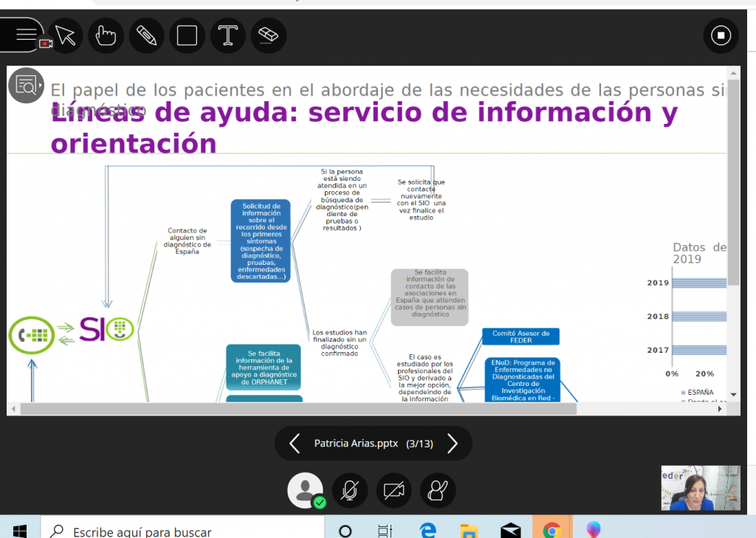Toggle the raise hand button

click(x=438, y=491)
